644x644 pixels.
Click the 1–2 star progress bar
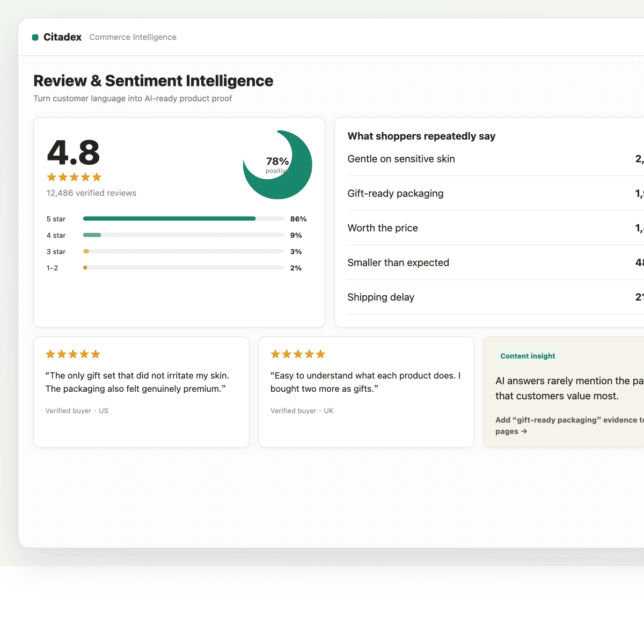coord(184,268)
